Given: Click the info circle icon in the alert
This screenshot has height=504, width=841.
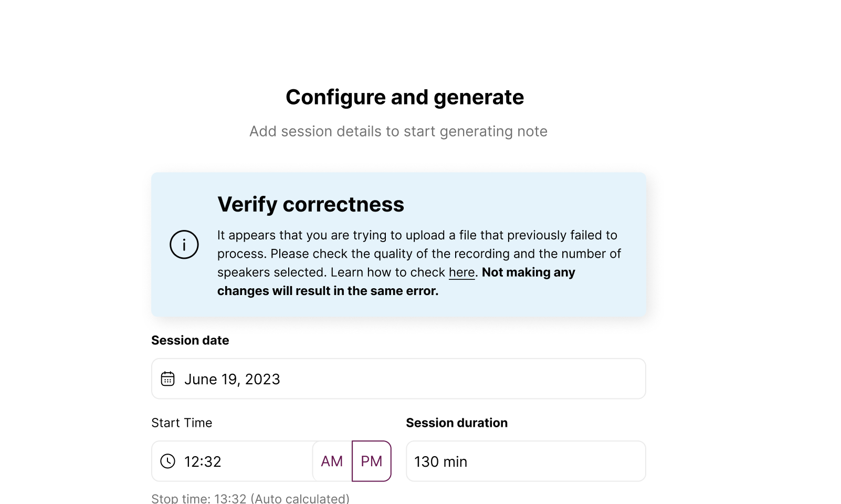Looking at the screenshot, I should (184, 245).
